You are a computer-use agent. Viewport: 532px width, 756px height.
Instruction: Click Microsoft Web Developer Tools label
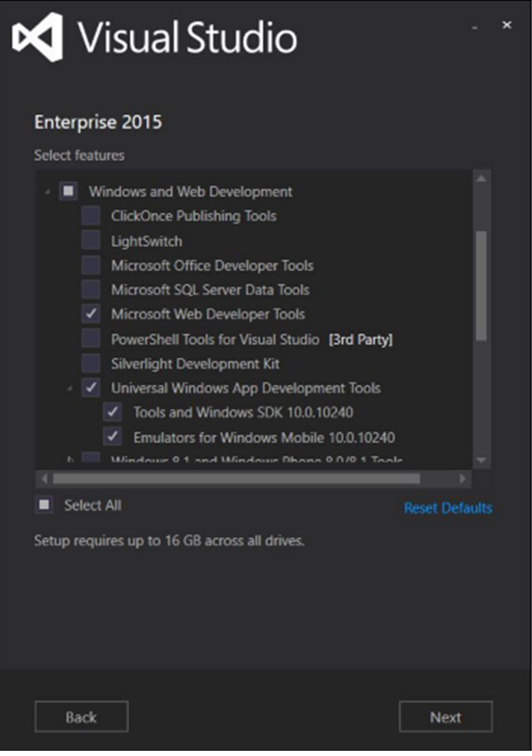pos(208,315)
